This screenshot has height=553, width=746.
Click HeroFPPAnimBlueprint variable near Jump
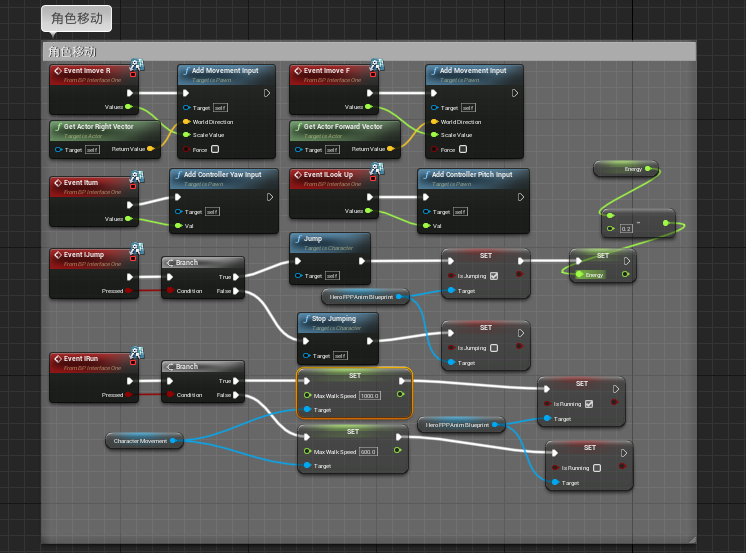click(365, 297)
